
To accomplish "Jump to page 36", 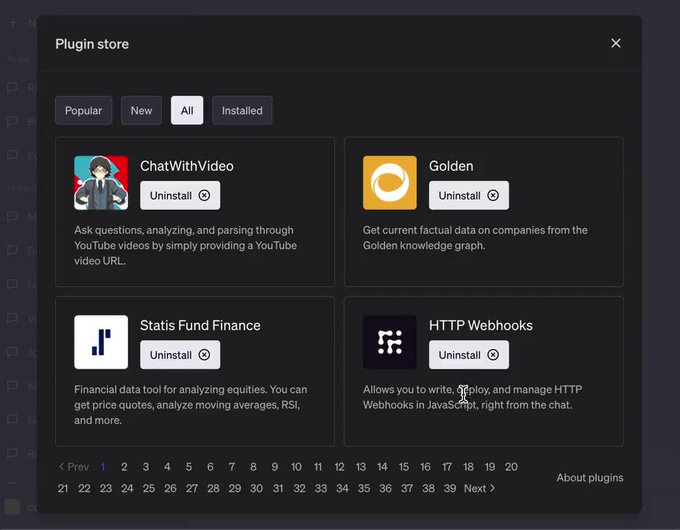I will pos(386,488).
